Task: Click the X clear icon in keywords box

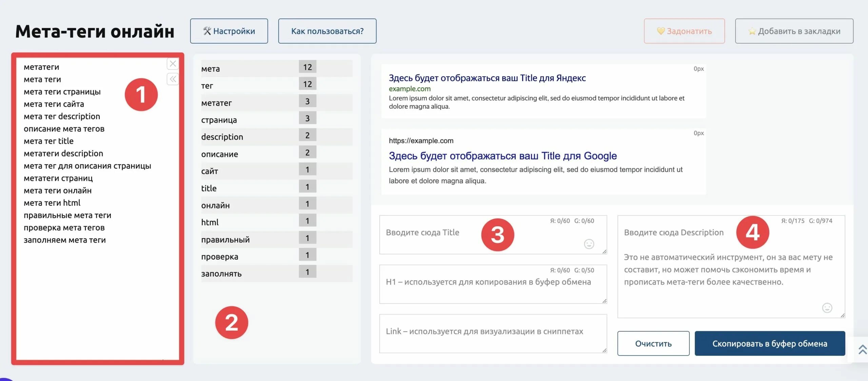Action: pos(173,64)
